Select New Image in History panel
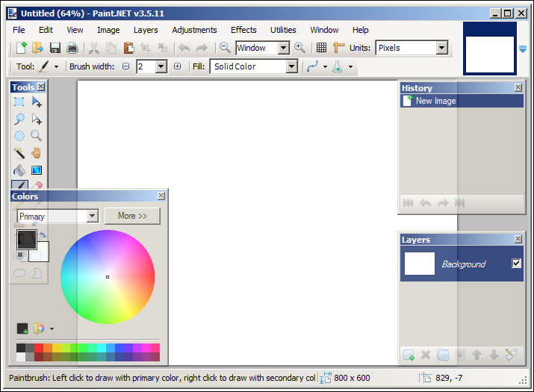534x392 pixels. click(x=462, y=101)
